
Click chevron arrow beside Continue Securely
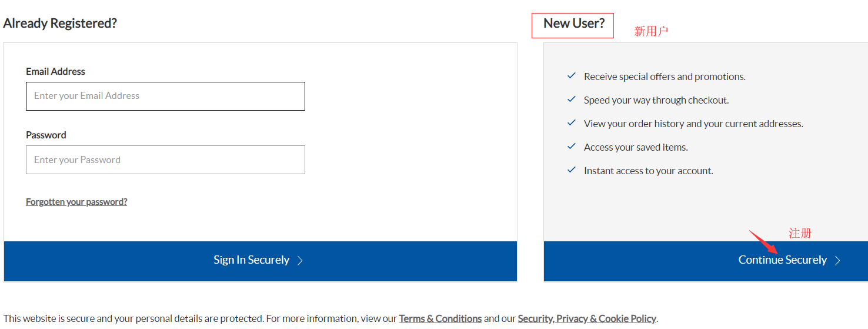click(x=837, y=261)
